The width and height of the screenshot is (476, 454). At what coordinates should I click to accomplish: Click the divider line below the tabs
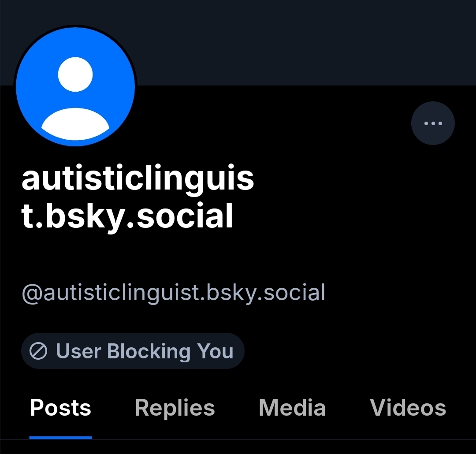238,439
